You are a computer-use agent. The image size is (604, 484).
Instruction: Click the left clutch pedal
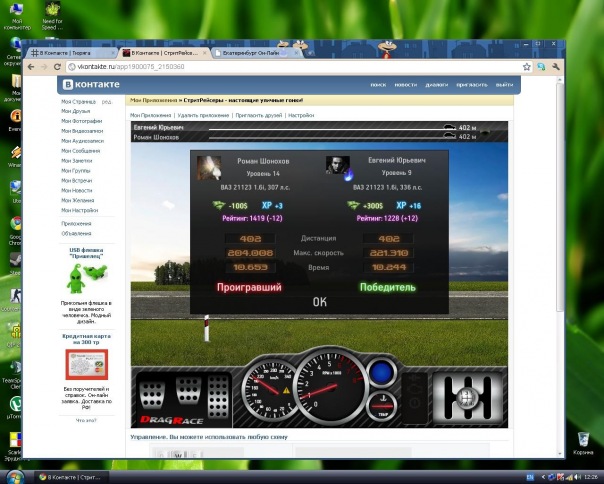coord(152,394)
